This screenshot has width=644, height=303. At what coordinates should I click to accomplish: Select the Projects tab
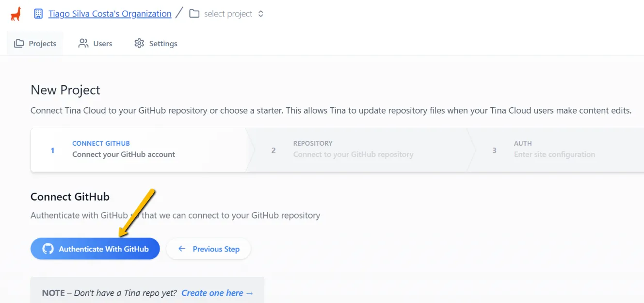point(34,43)
